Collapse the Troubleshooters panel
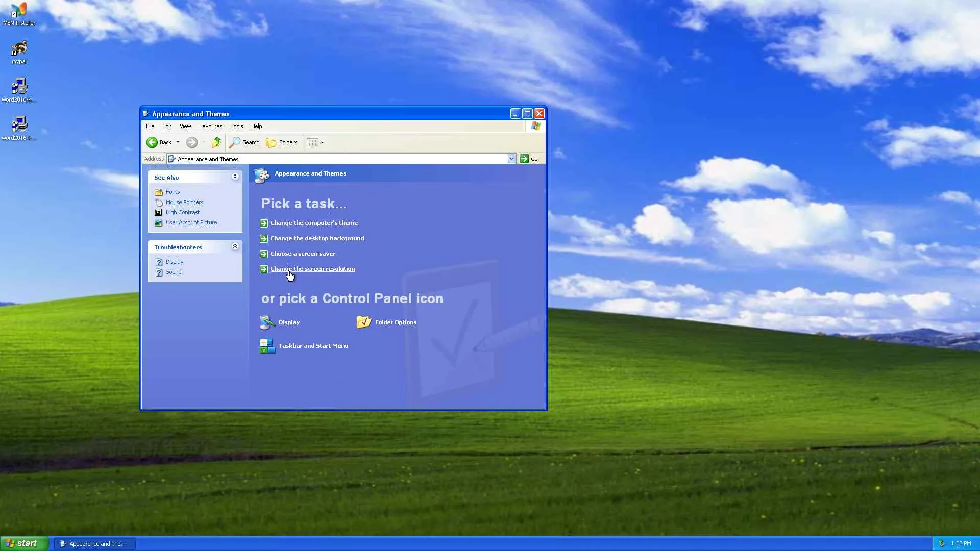The width and height of the screenshot is (980, 551). tap(235, 246)
